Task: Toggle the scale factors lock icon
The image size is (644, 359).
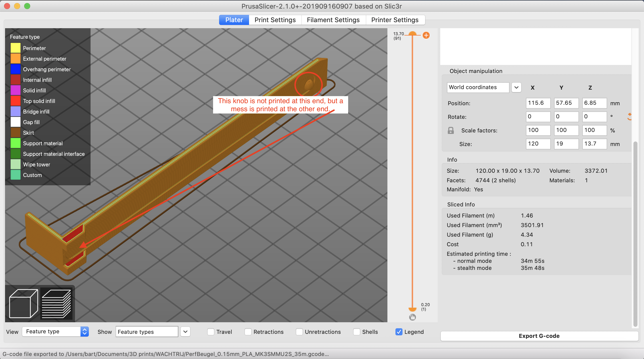Action: [451, 130]
